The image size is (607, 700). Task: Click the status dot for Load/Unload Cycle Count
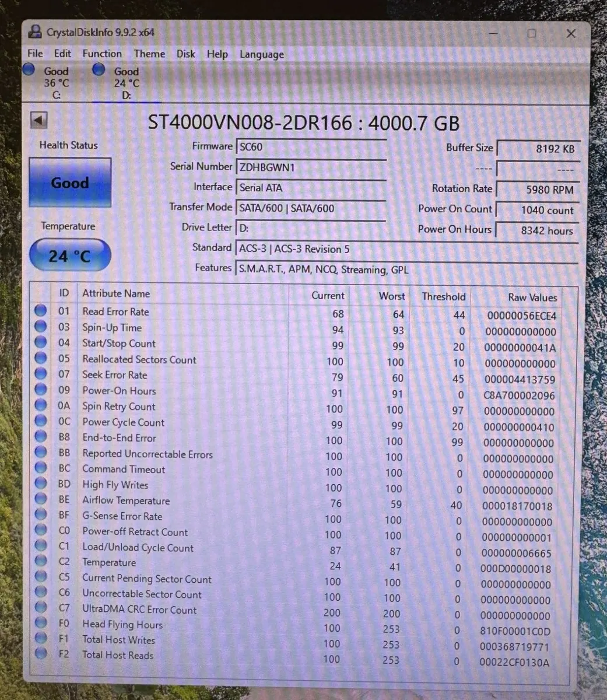[40, 545]
